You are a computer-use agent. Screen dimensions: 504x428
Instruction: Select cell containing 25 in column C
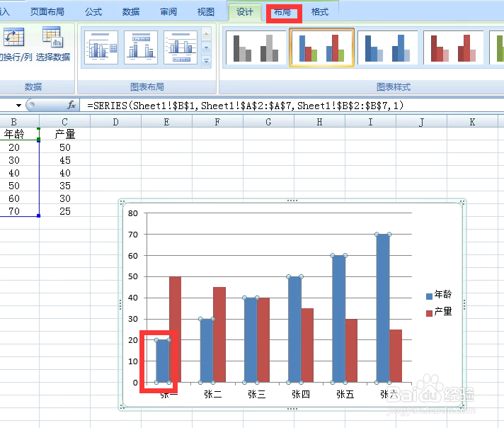64,211
